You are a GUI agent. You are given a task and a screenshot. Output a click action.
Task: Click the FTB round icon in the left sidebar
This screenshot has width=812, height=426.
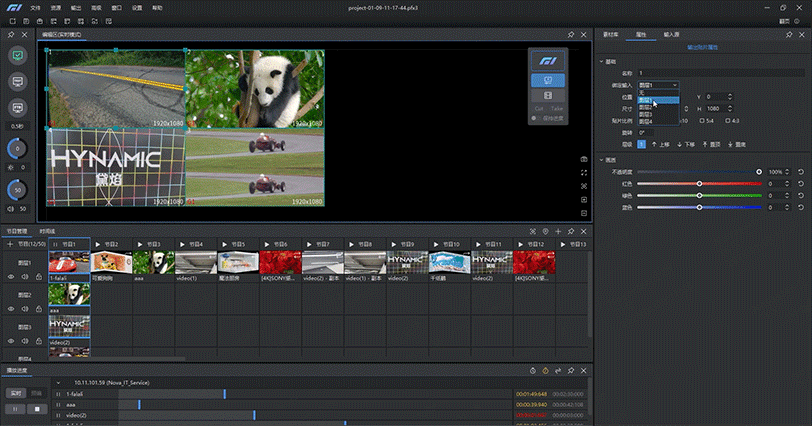19,106
